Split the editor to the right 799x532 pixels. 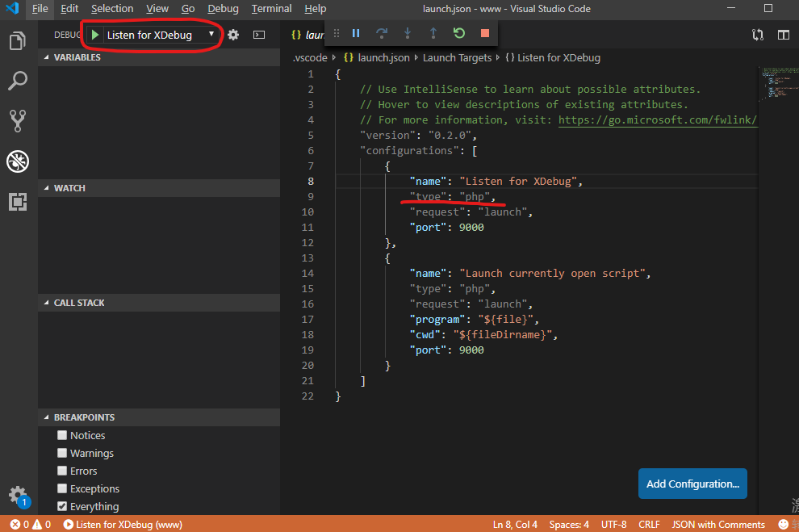pos(783,35)
